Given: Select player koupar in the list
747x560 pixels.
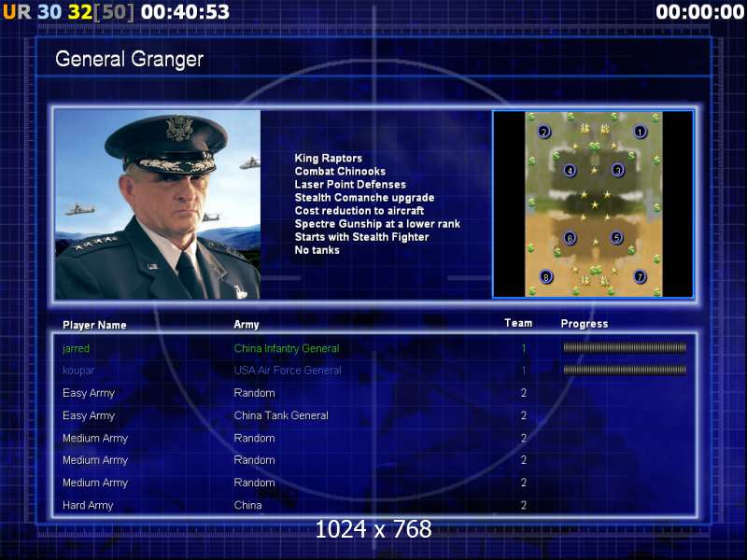Looking at the screenshot, I should tap(78, 371).
